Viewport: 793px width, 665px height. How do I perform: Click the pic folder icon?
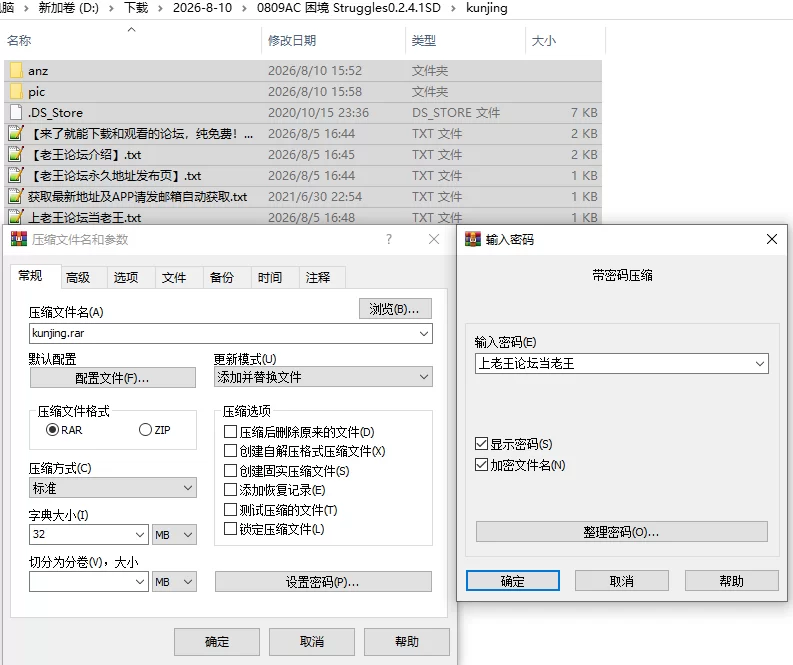(16, 92)
